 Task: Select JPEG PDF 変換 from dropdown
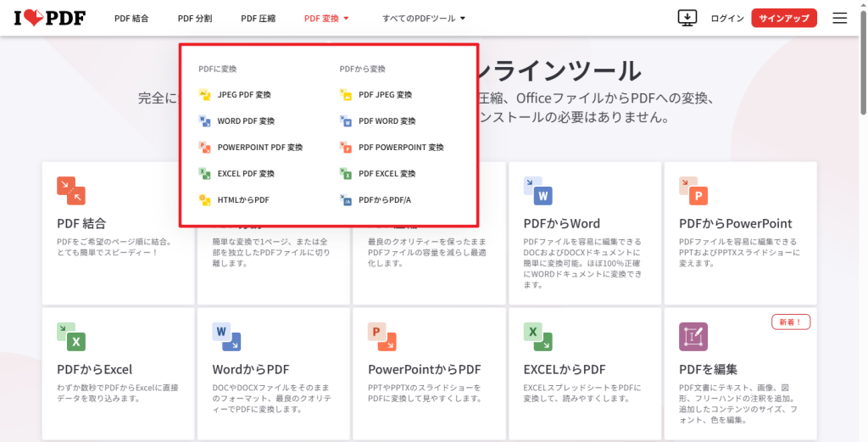[x=243, y=94]
